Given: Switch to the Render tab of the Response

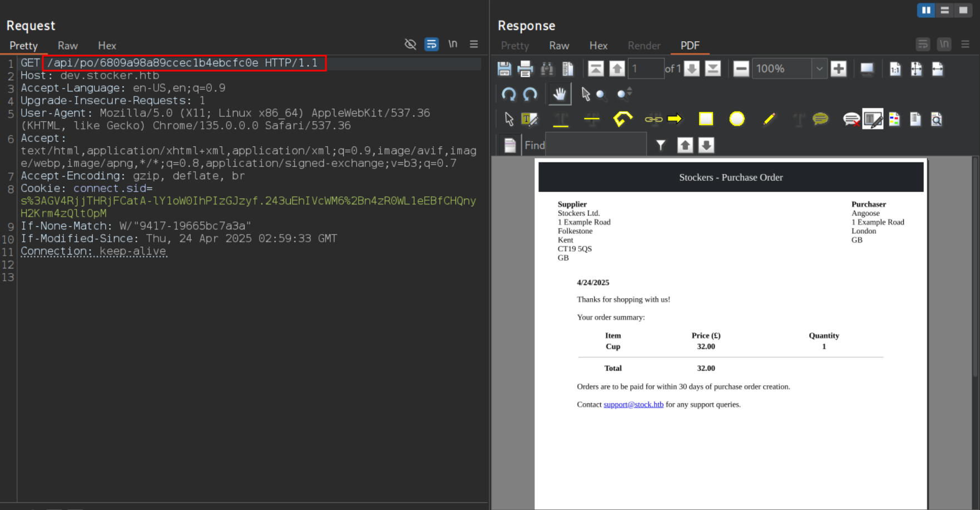Looking at the screenshot, I should (x=644, y=46).
